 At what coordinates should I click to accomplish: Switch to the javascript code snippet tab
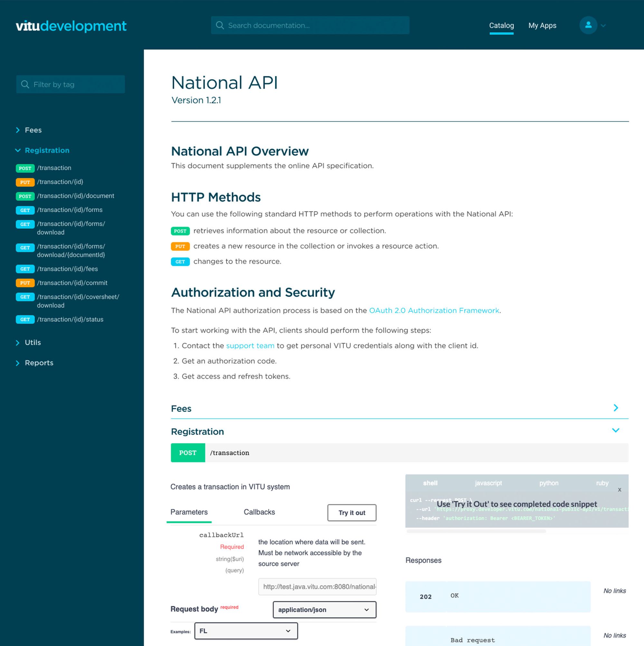(x=488, y=482)
